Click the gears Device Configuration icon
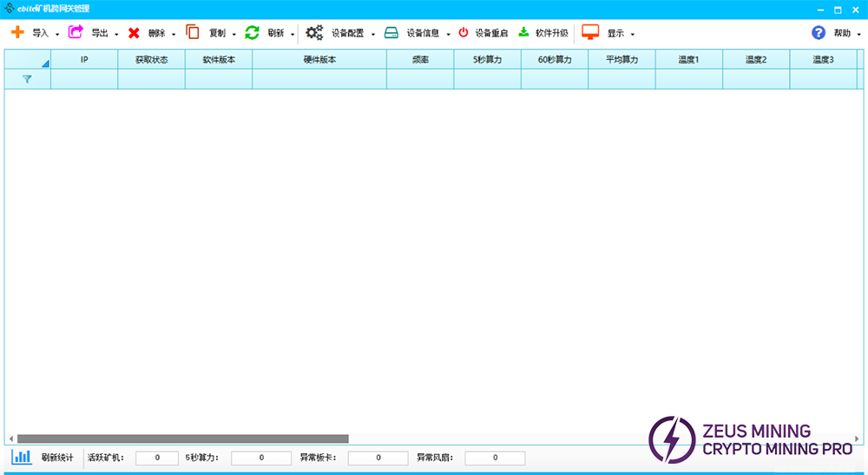The image size is (868, 475). [313, 33]
